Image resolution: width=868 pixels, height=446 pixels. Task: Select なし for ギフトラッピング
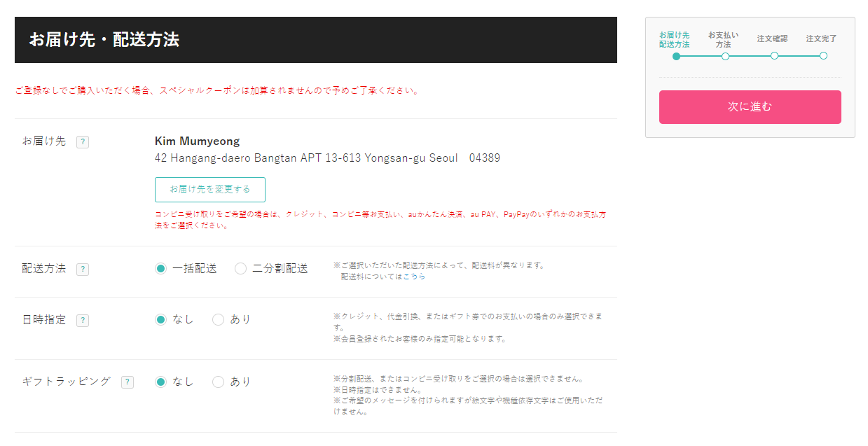(x=161, y=382)
